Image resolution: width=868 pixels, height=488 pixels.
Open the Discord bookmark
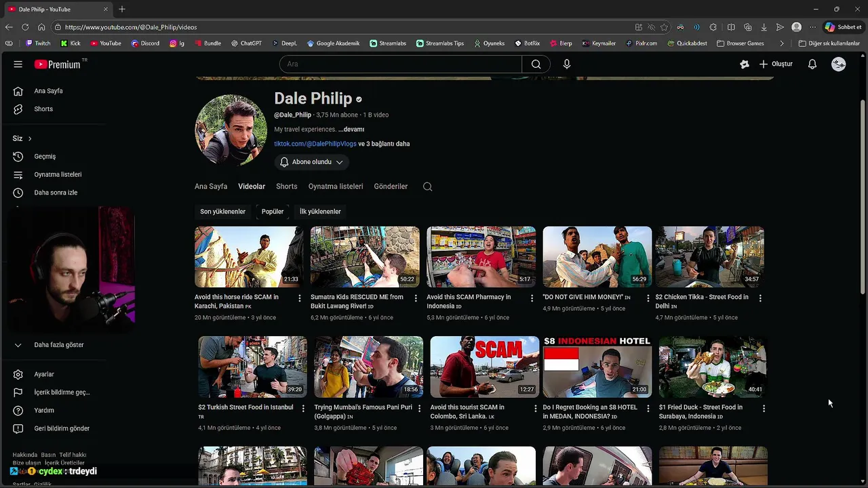(x=145, y=43)
